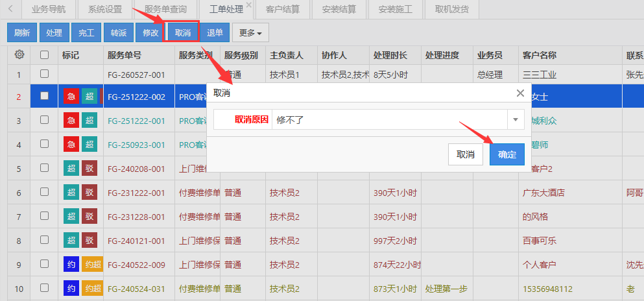Click 取消 button inside the dialog footer

click(466, 154)
